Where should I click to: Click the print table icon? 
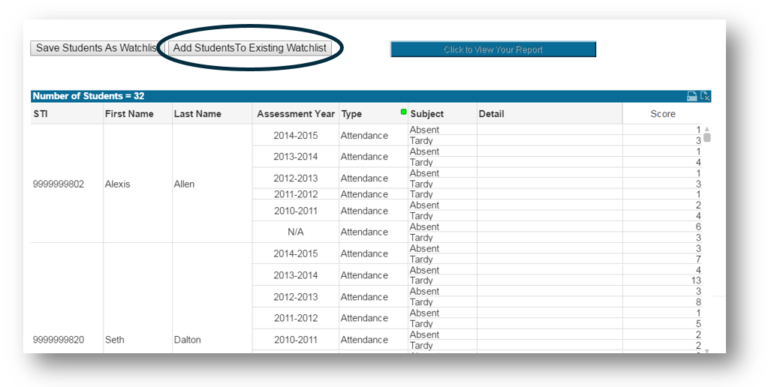coord(692,96)
